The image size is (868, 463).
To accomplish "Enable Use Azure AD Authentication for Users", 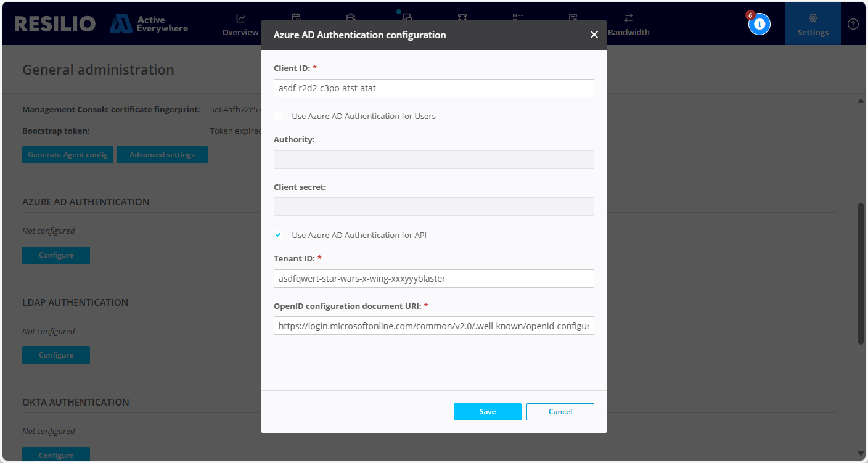I will click(x=278, y=116).
